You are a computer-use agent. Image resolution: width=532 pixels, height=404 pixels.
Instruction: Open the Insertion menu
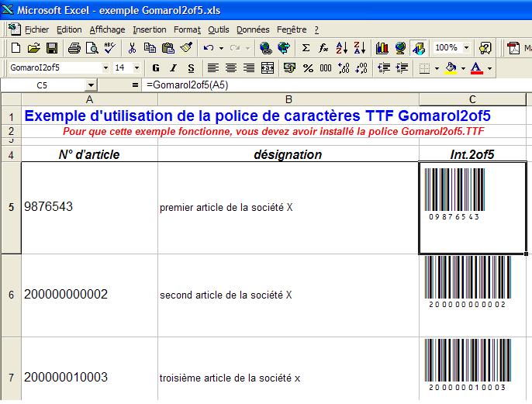(x=149, y=29)
